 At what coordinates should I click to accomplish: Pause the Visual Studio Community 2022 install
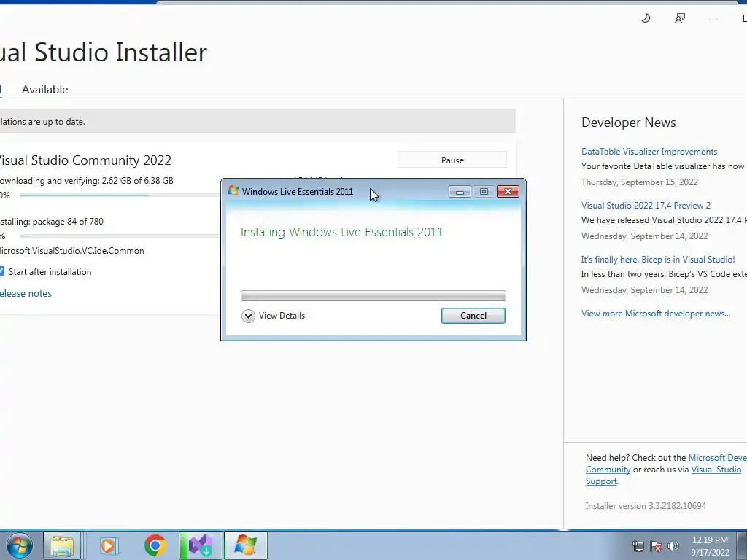452,160
